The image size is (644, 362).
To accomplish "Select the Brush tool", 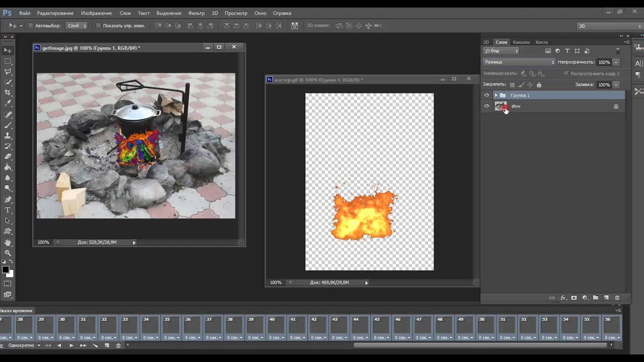I will coord(8,125).
